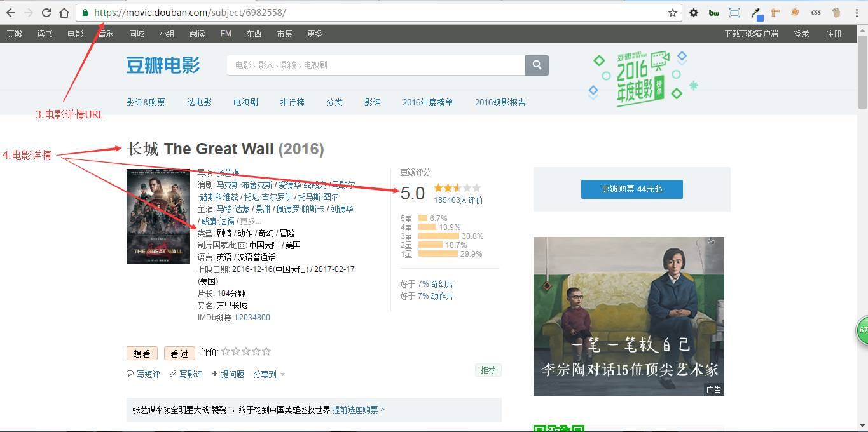Open 更多 in the top navigation
This screenshot has height=432, width=868.
pos(315,34)
